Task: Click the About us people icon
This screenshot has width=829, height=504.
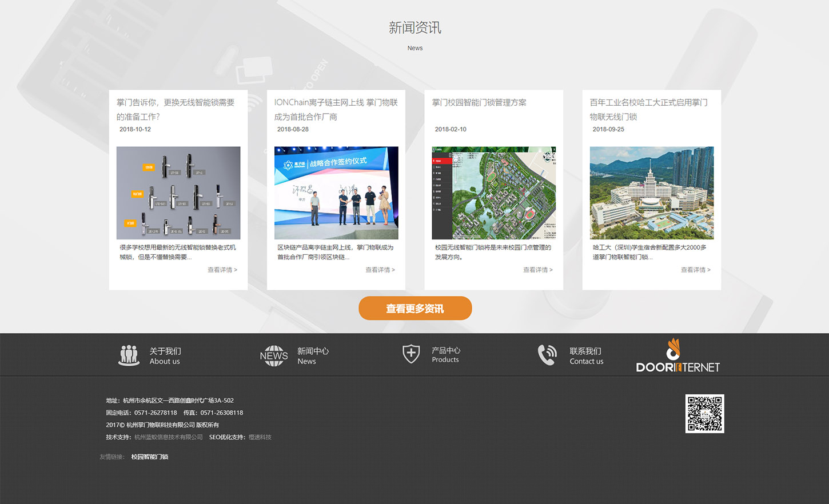Action: (129, 355)
